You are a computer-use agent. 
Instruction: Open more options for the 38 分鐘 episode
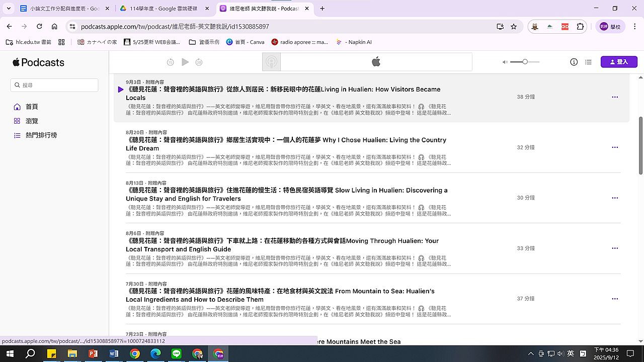click(614, 97)
